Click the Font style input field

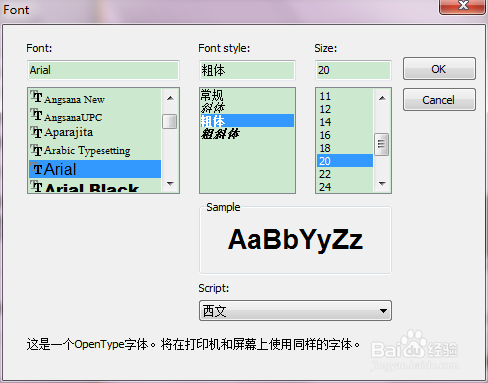point(247,70)
